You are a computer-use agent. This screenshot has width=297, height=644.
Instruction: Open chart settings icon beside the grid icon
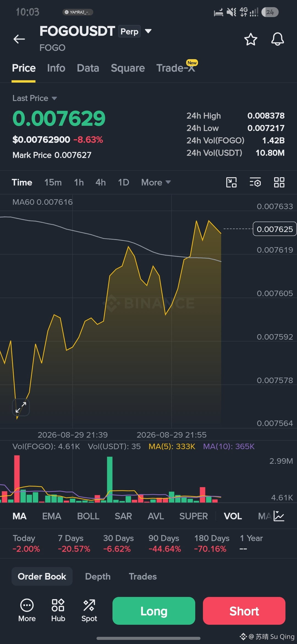pyautogui.click(x=255, y=182)
